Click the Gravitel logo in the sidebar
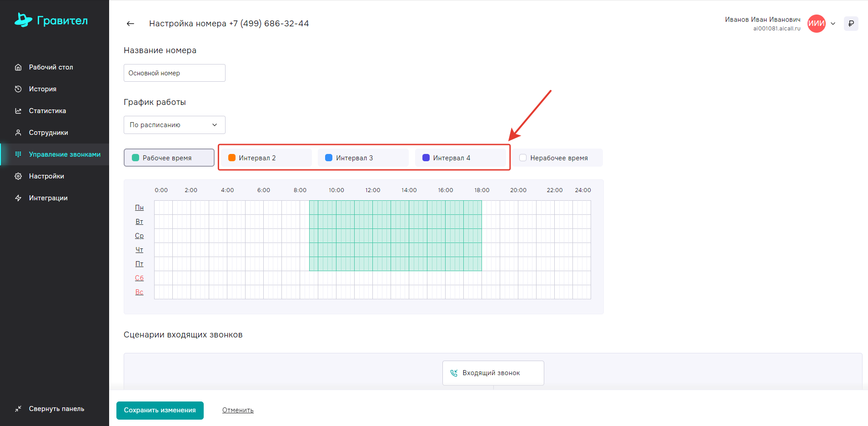The height and width of the screenshot is (426, 868). pos(51,20)
